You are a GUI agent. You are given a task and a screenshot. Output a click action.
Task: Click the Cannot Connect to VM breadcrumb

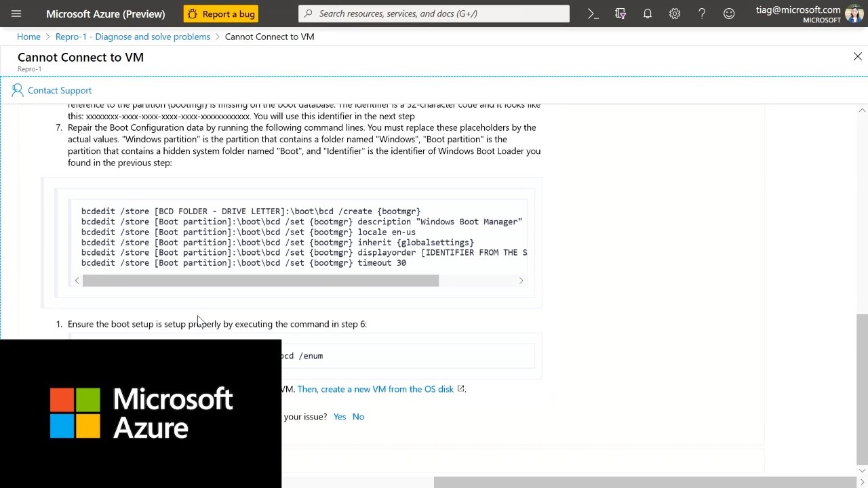tap(269, 37)
